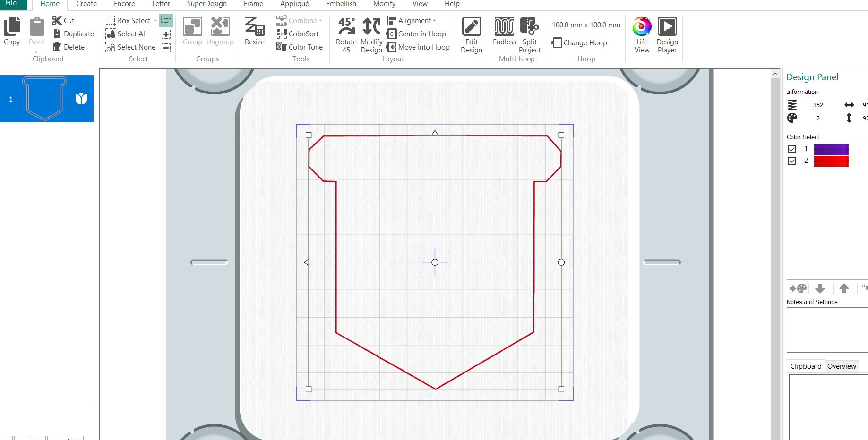Viewport: 868px width, 440px height.
Task: Choose Select None
Action: pyautogui.click(x=130, y=47)
